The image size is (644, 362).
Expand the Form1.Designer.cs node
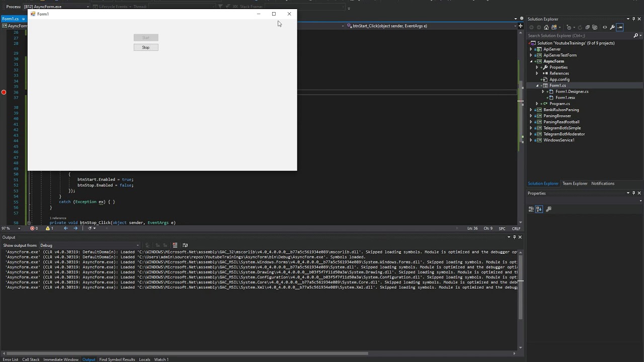tap(543, 92)
